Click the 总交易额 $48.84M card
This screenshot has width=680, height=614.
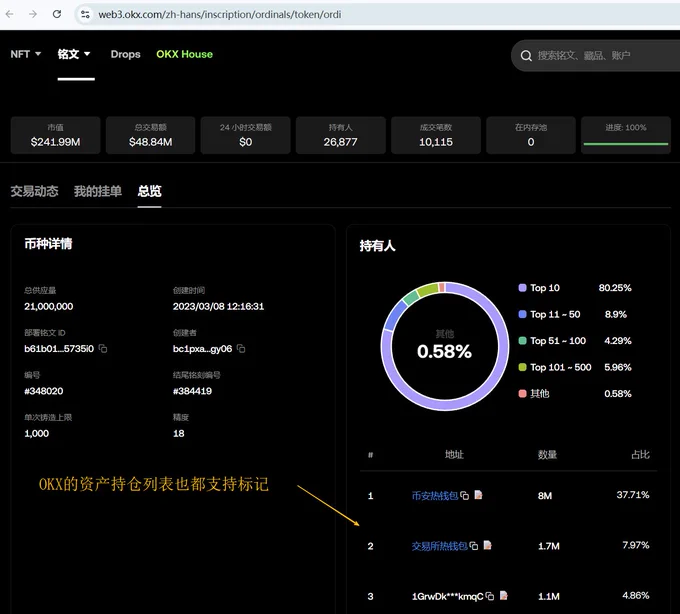pyautogui.click(x=150, y=135)
